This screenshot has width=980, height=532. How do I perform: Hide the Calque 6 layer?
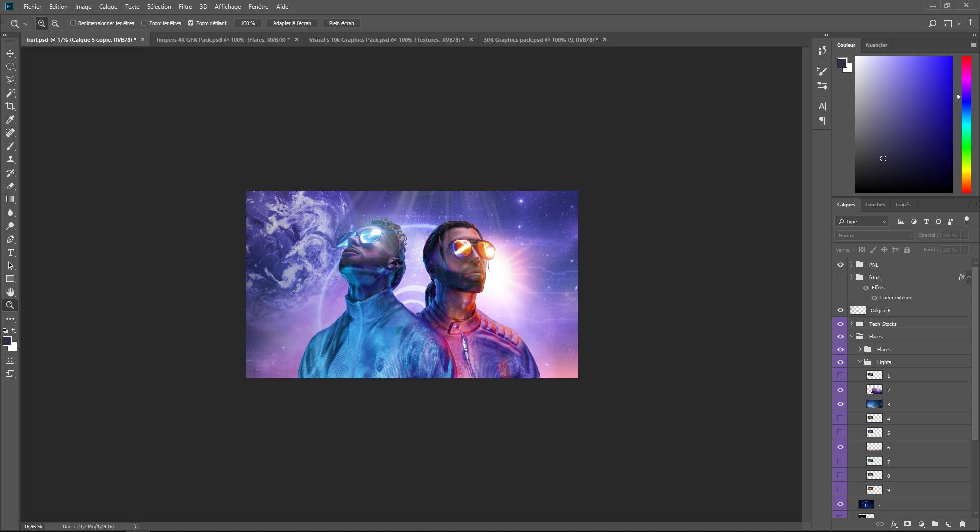click(x=840, y=310)
